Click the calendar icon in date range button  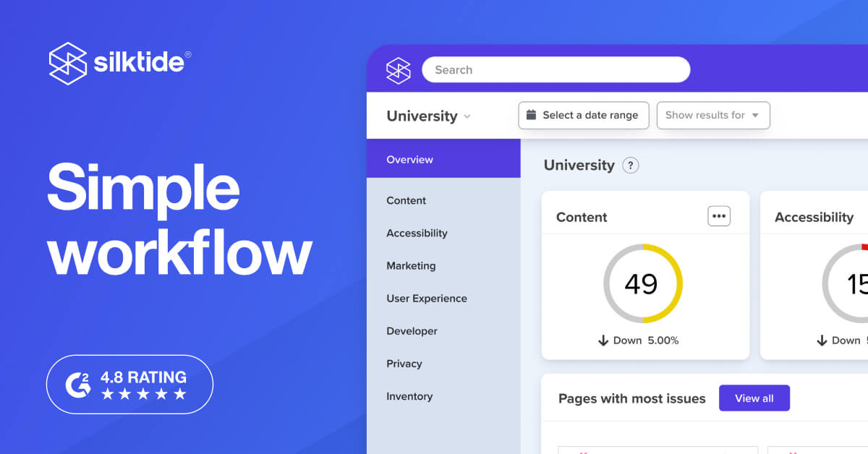pos(531,115)
